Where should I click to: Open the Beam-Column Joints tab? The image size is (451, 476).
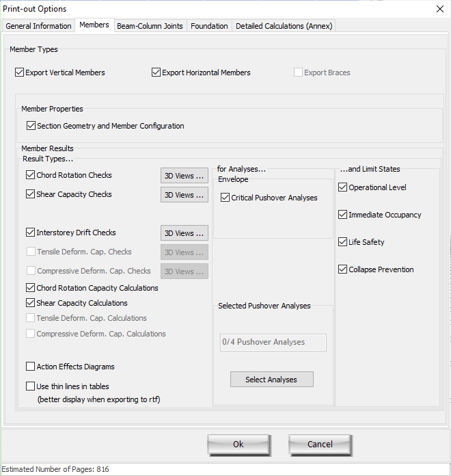point(150,26)
